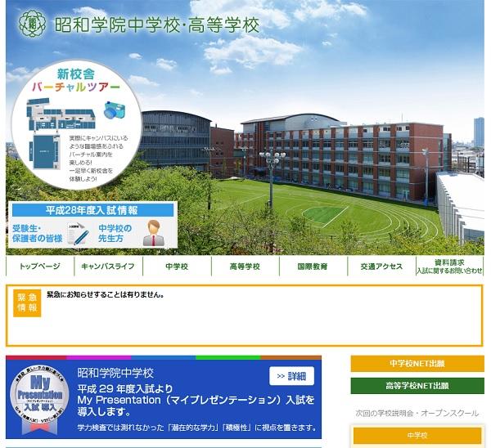This screenshot has width=491, height=448.
Task: Select 中学校 in the navigation bar
Action: point(177,267)
